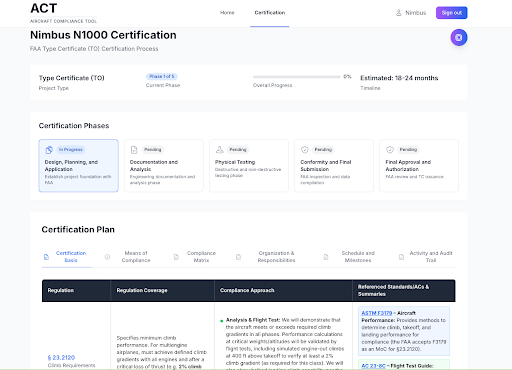Click the Final Approval and Authorization shield icon
Screen dimensions: 512x370
point(390,150)
